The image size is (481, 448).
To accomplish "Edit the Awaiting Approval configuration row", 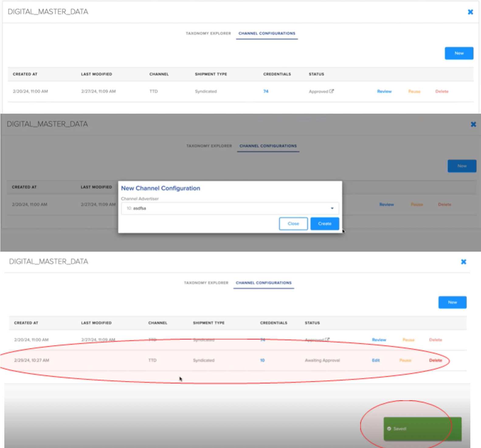I will pos(375,360).
